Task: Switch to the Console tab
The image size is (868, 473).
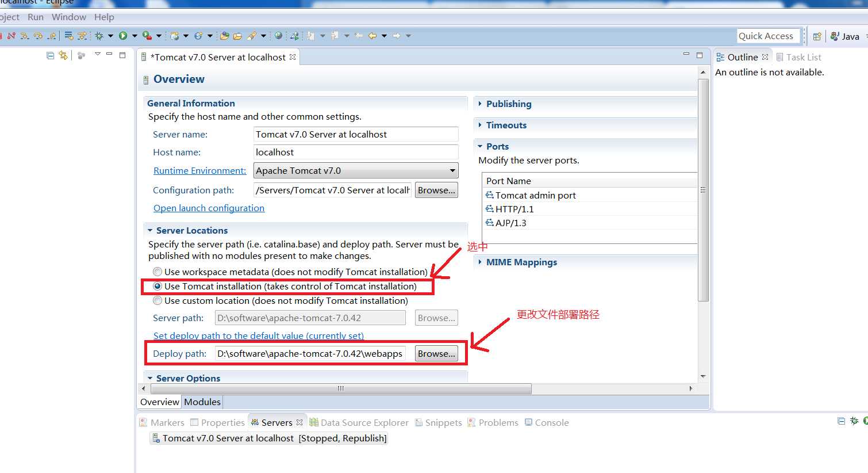Action: tap(547, 422)
